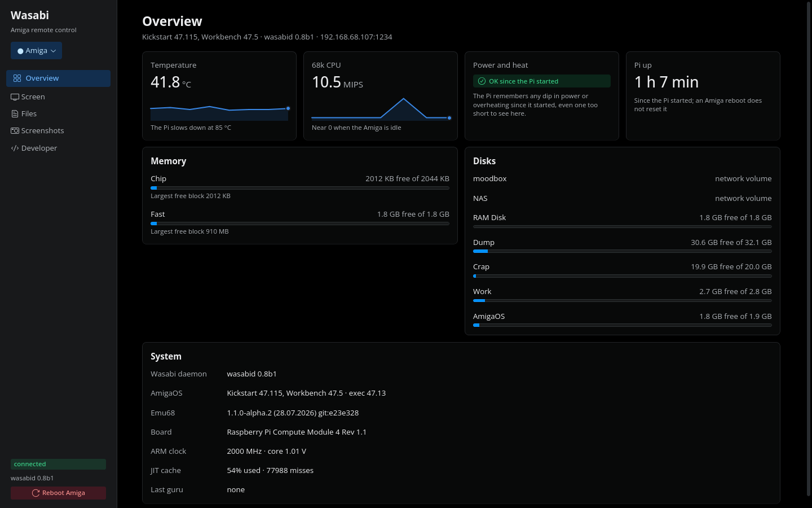
Task: Click "Raspberry Pi Compute Module 4 Rev 1.1"
Action: [297, 432]
